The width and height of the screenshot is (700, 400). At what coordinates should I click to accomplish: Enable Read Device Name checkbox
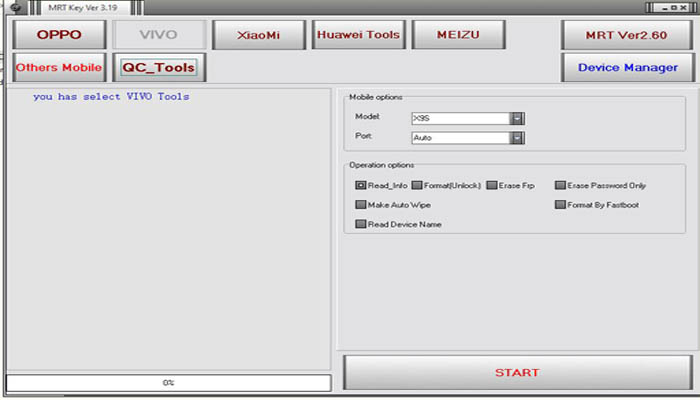point(360,224)
